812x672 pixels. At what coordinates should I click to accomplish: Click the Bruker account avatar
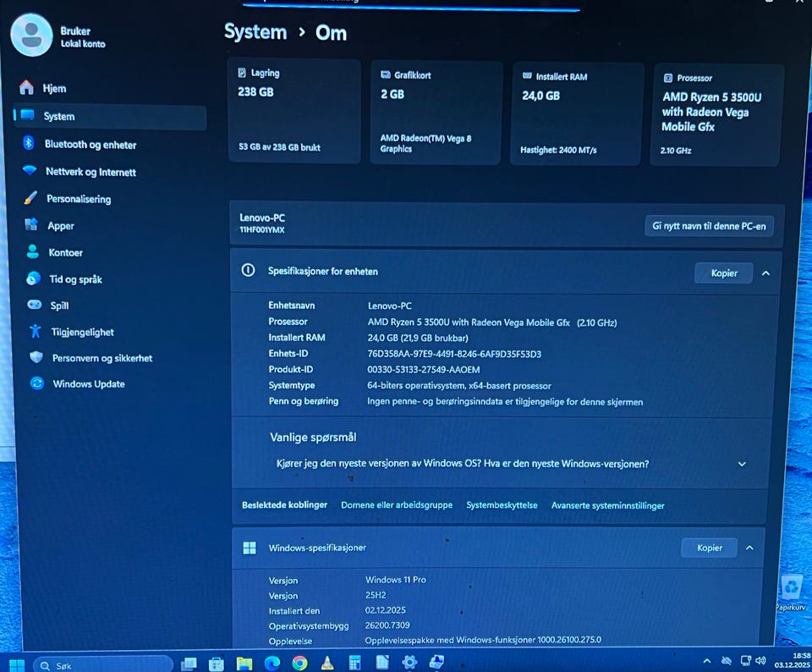tap(31, 36)
